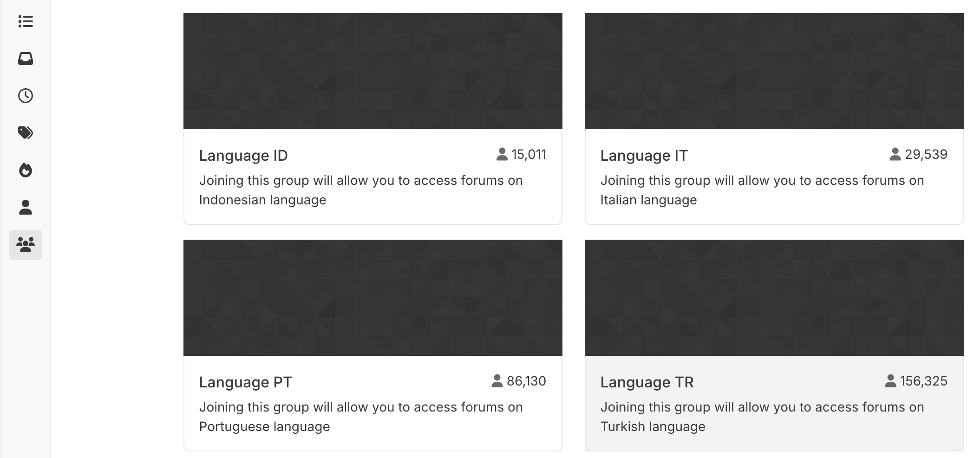Open the Tags icon in sidebar
This screenshot has width=980, height=458.
pos(26,133)
